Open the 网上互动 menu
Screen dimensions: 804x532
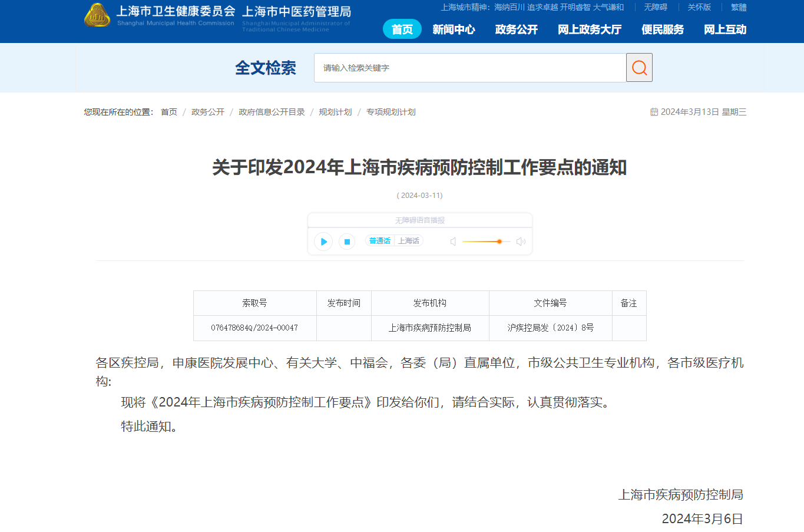[x=725, y=29]
